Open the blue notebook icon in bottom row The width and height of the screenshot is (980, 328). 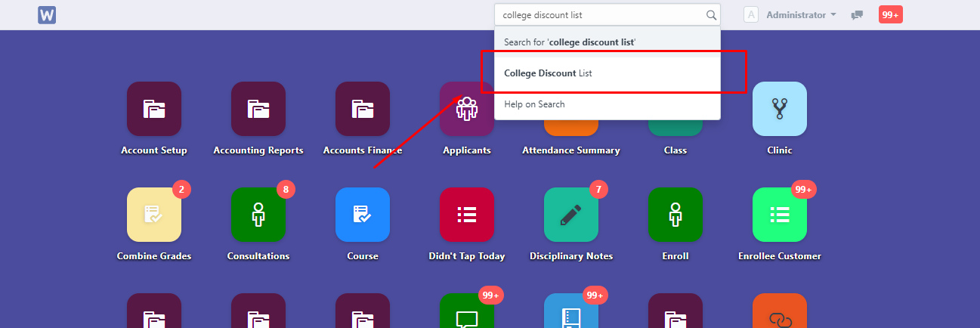pos(571,311)
